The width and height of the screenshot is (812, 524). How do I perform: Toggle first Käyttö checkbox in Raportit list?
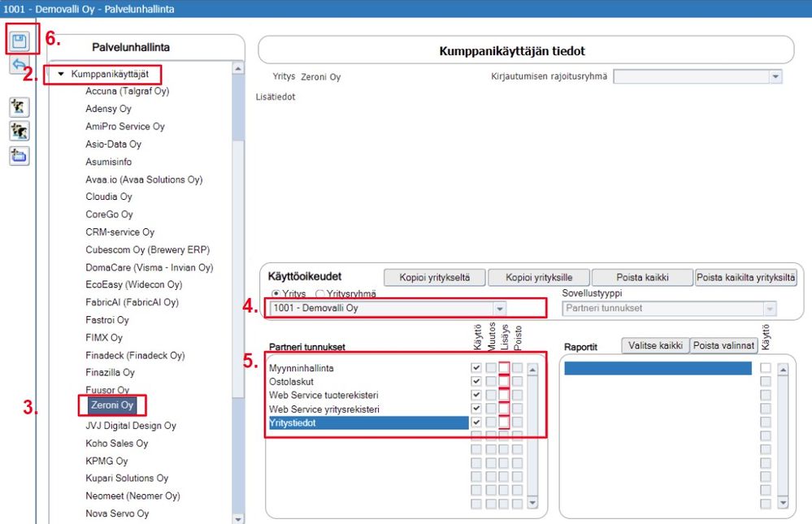(x=766, y=368)
